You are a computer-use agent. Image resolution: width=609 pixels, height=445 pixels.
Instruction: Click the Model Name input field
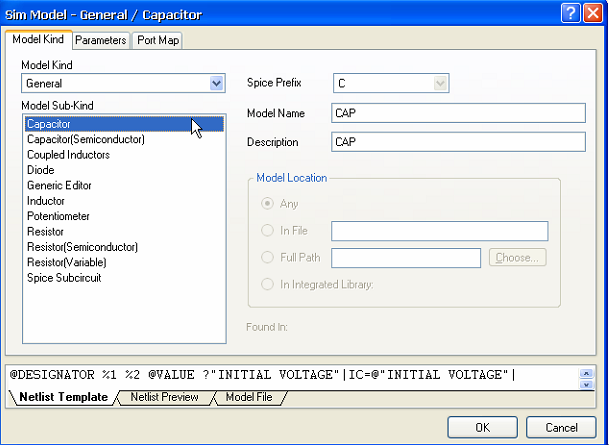(458, 113)
